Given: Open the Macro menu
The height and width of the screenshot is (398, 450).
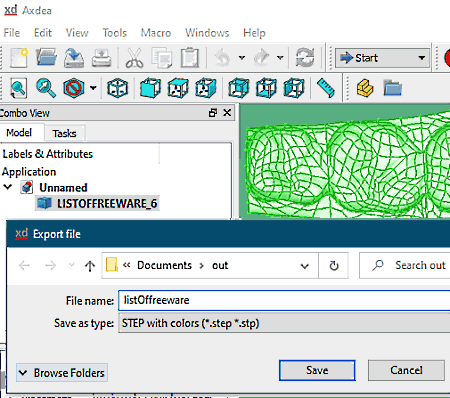Looking at the screenshot, I should point(156,33).
